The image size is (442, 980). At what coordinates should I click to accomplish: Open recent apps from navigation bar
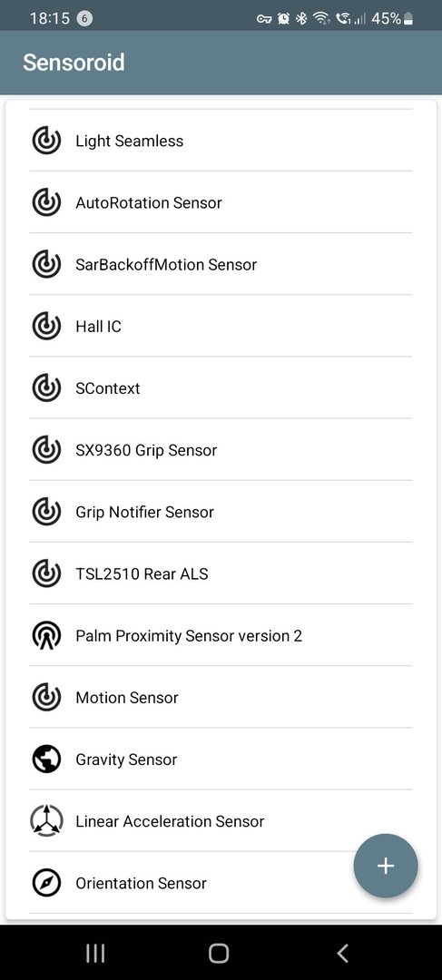(x=95, y=953)
